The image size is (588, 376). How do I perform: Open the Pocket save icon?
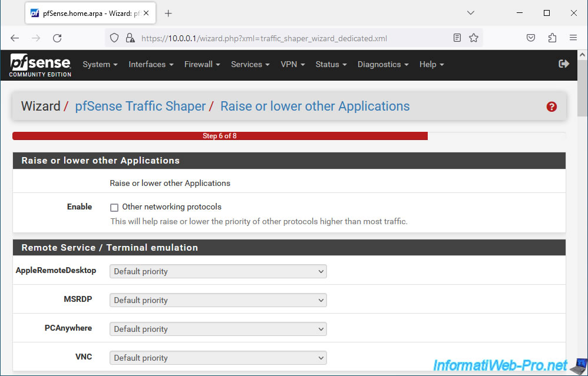531,38
